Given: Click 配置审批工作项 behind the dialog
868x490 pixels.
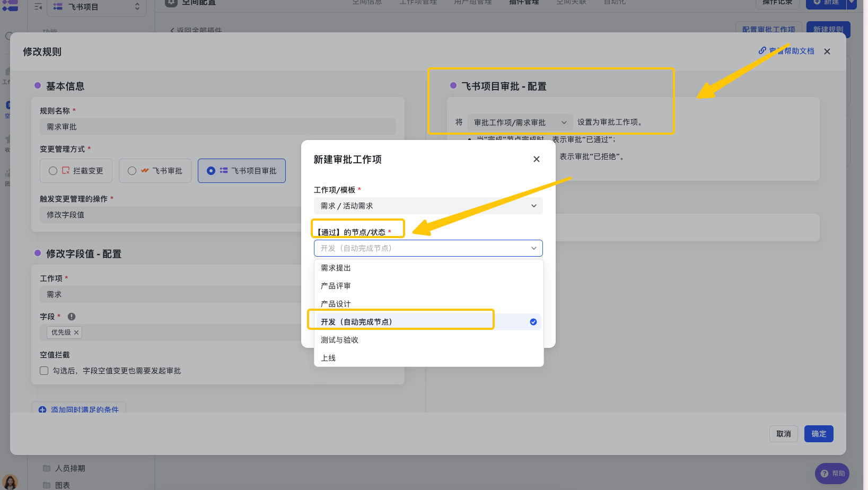Looking at the screenshot, I should pyautogui.click(x=768, y=29).
